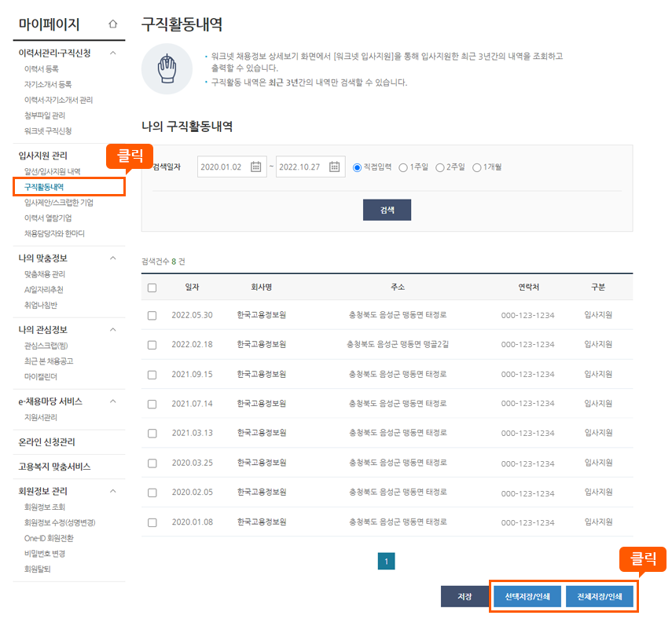Click the 전체저장/인쇄 button
672x619 pixels.
[x=601, y=595]
